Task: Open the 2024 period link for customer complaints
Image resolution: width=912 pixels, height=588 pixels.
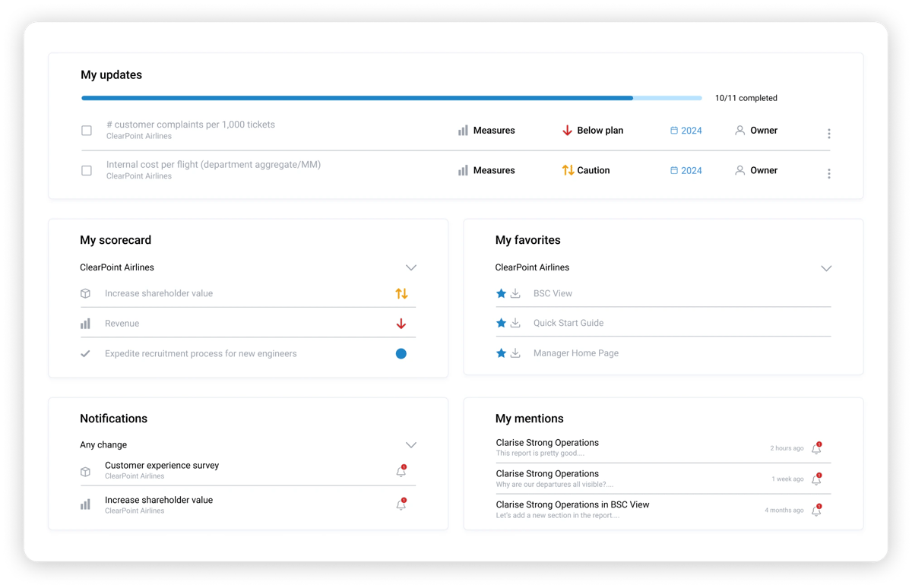Action: (692, 131)
